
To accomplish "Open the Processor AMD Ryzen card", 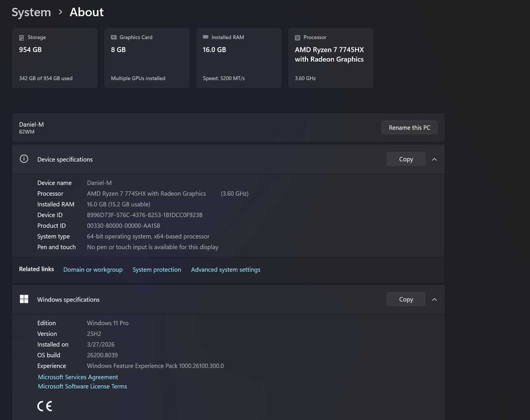I will tap(331, 58).
